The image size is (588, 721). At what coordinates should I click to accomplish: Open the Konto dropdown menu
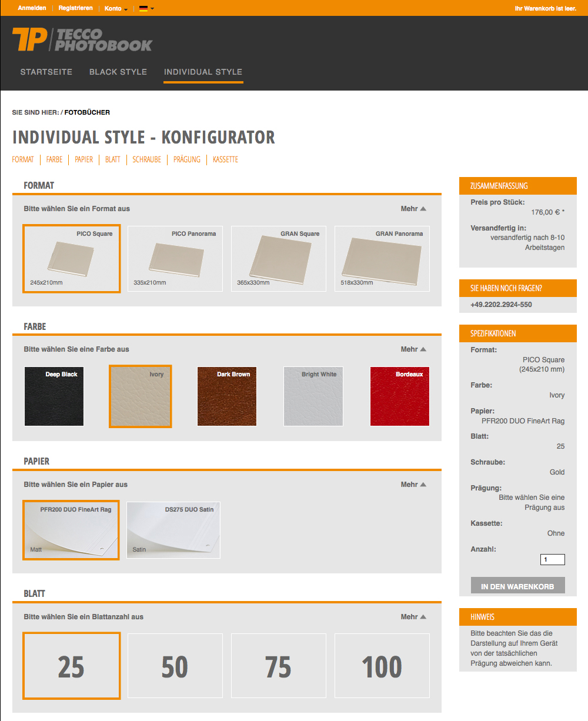(x=116, y=8)
